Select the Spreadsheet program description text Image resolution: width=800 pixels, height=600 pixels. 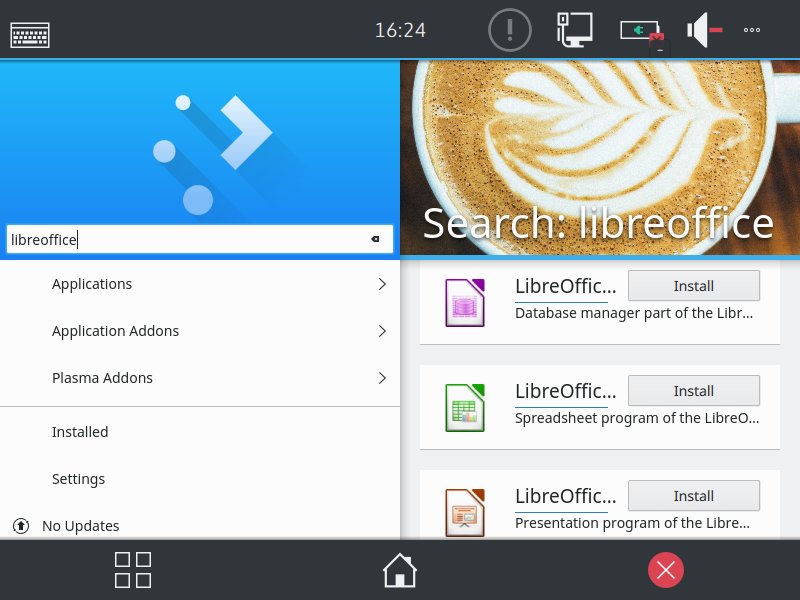[637, 418]
